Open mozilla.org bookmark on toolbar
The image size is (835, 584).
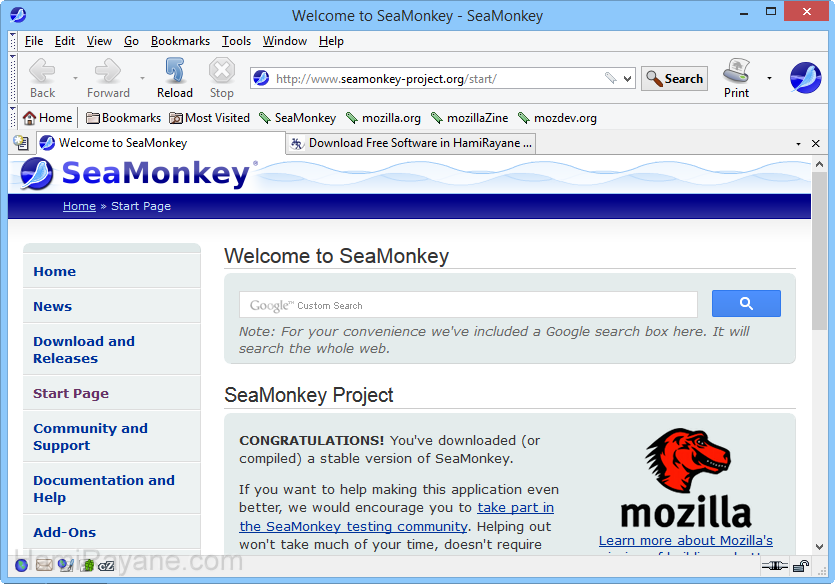tap(383, 118)
